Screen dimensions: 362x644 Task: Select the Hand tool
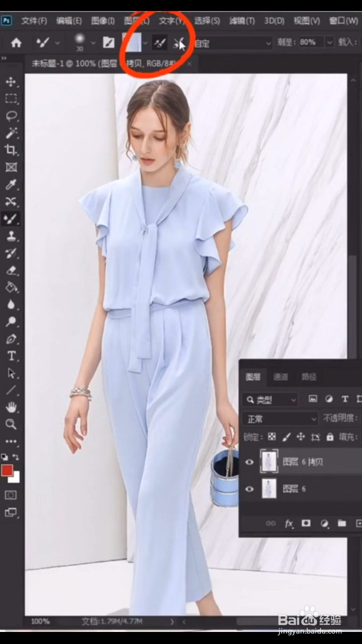point(11,407)
